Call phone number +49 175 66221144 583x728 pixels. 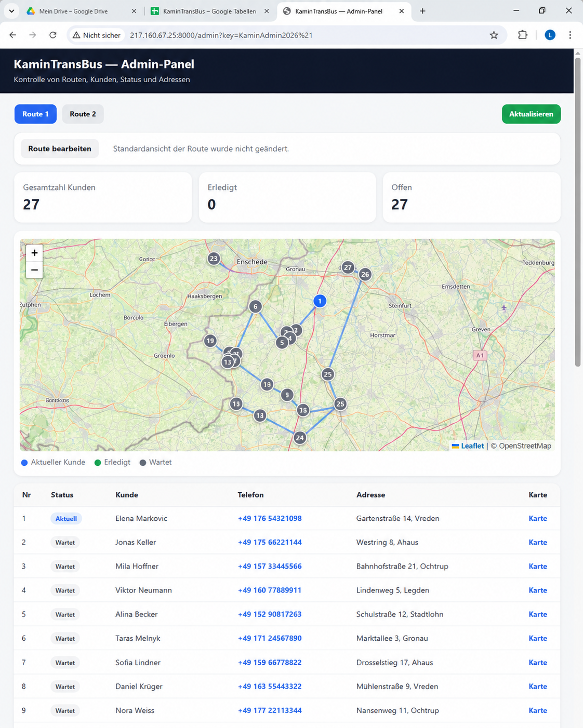270,542
